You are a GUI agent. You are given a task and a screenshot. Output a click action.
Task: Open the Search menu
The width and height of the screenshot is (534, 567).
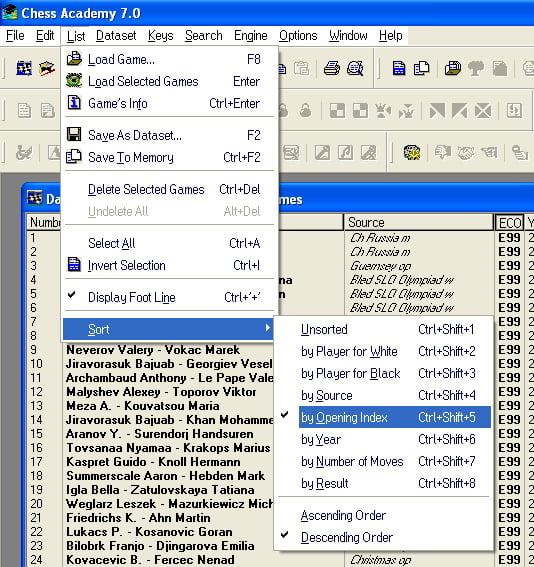(204, 35)
